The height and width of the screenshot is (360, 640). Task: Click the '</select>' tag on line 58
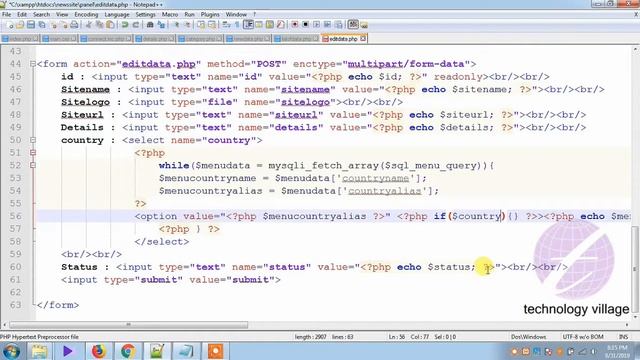[162, 242]
